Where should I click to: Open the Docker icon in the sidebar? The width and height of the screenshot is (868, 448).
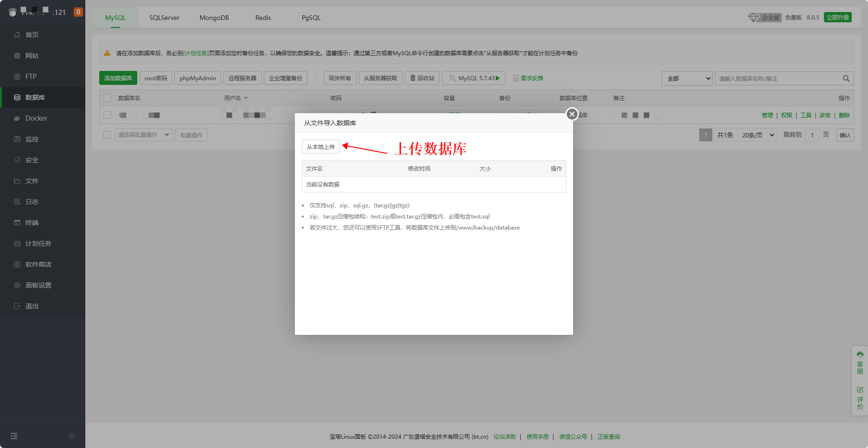pos(17,118)
